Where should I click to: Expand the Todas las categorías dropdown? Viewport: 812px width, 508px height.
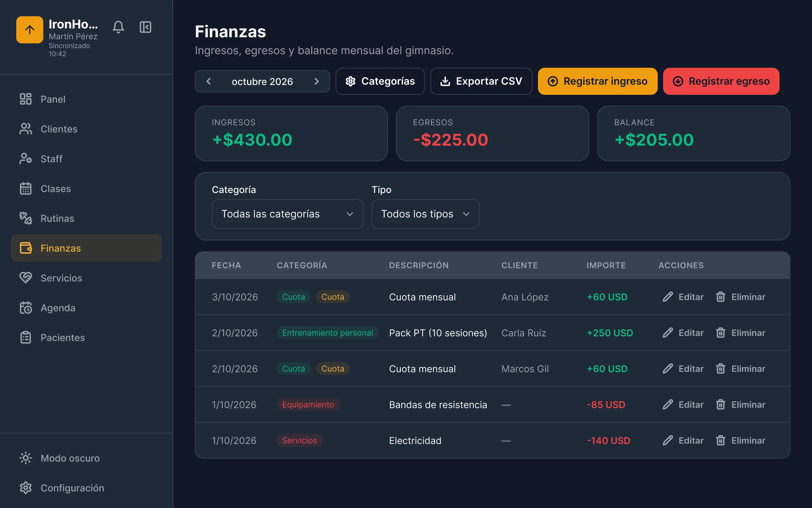[x=287, y=214]
